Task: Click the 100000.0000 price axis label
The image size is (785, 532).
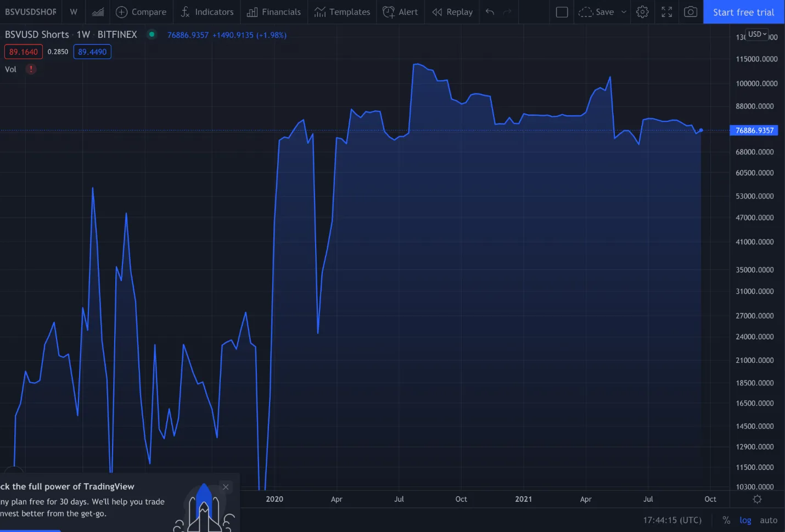Action: [x=756, y=83]
